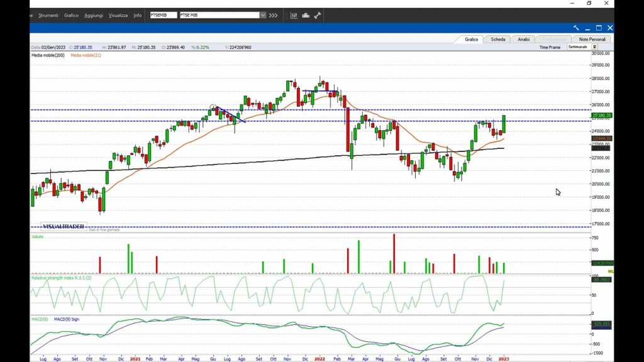Open the Time Frame Settimanale dropdown
Viewport: 644px width, 362px height.
pyautogui.click(x=594, y=47)
